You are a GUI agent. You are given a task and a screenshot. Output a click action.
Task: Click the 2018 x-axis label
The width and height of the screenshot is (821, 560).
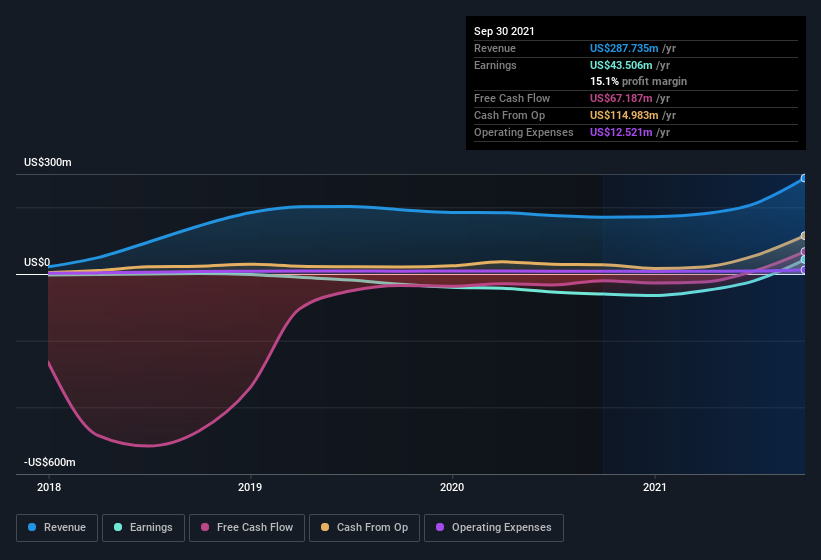click(49, 487)
